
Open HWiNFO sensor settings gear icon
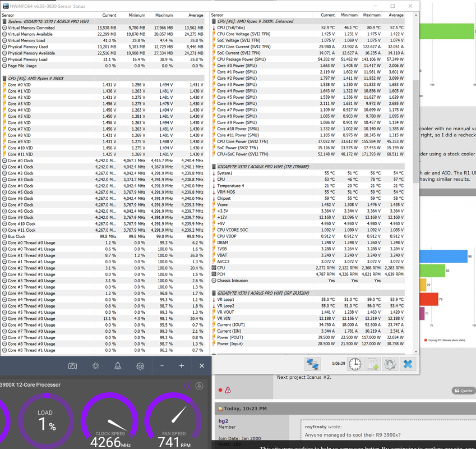(390, 364)
